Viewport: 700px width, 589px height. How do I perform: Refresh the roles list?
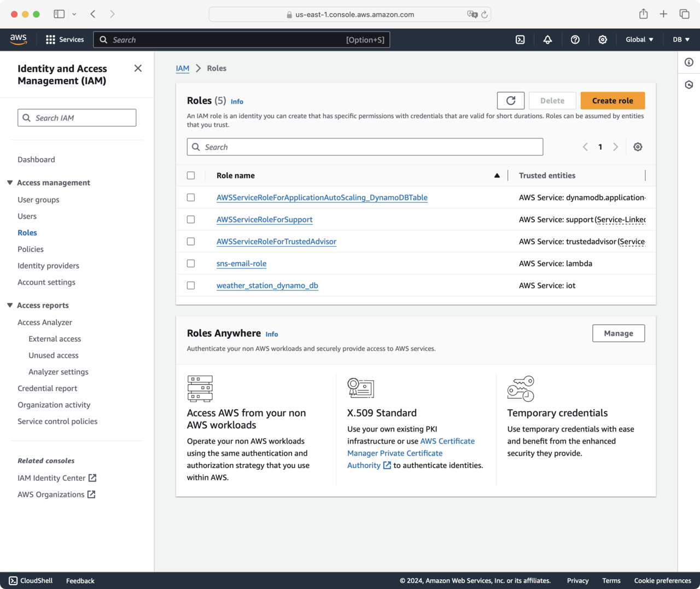[510, 101]
